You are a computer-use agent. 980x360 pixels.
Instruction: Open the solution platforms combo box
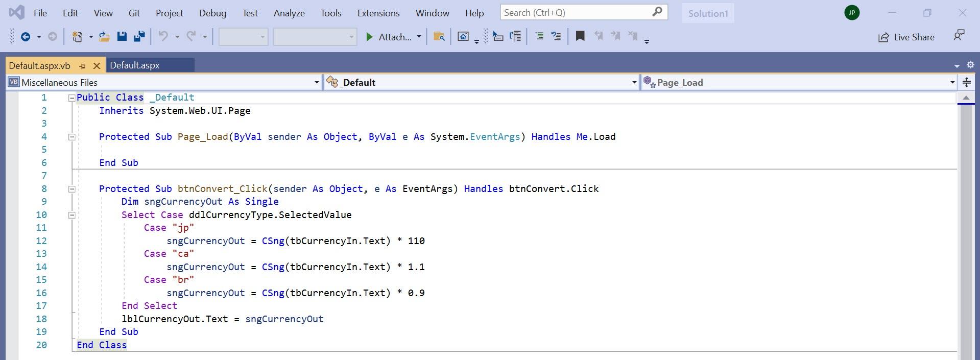(x=315, y=37)
